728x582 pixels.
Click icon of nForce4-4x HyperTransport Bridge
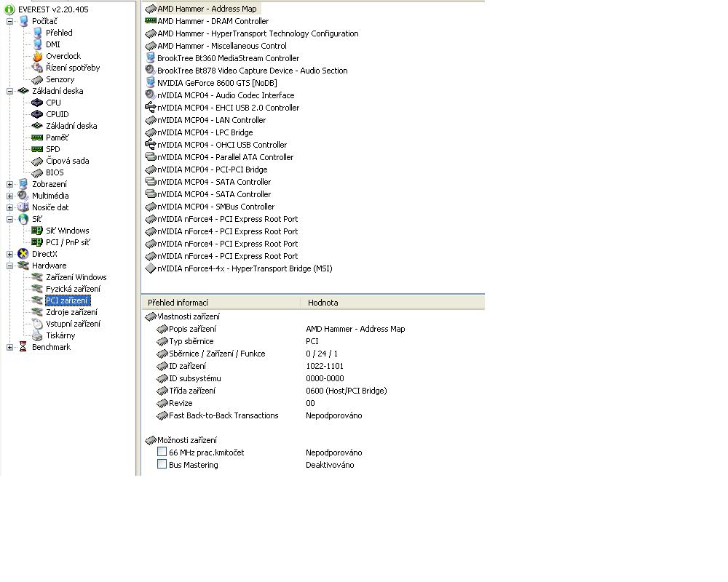pyautogui.click(x=150, y=268)
